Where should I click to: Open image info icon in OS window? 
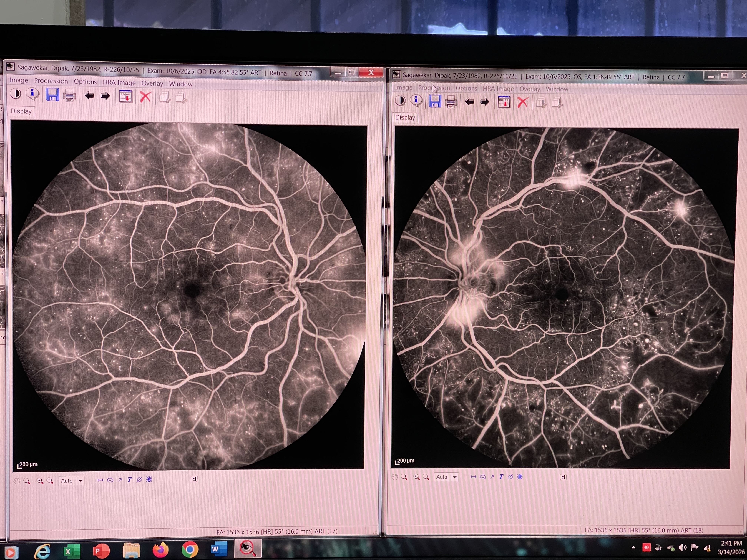(x=416, y=101)
